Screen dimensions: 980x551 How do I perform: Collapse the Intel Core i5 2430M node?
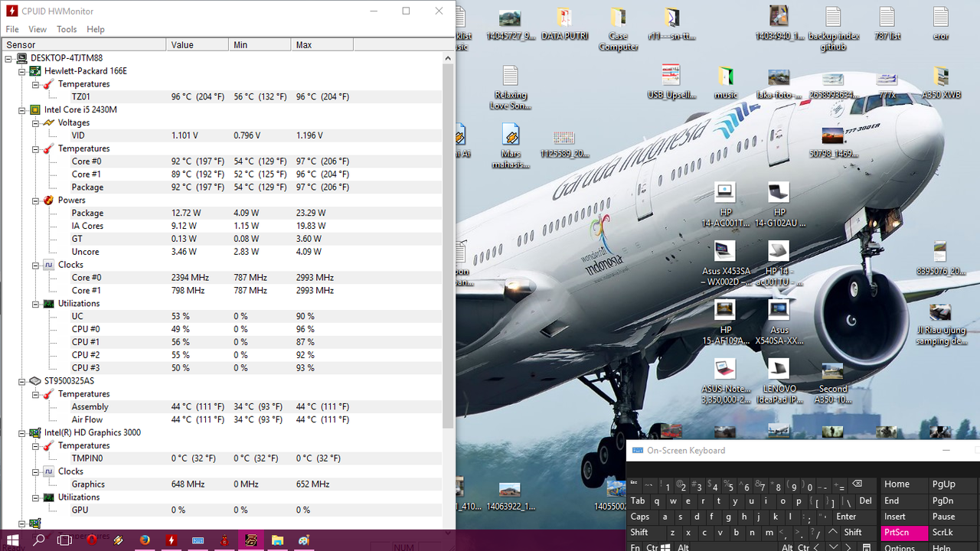tap(22, 110)
